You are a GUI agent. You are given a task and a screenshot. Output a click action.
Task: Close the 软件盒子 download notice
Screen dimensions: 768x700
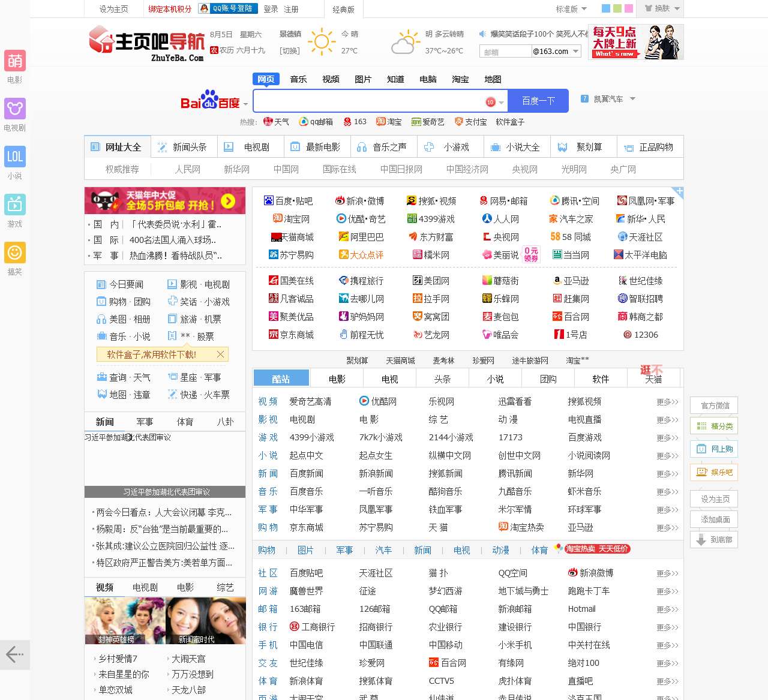coord(220,354)
